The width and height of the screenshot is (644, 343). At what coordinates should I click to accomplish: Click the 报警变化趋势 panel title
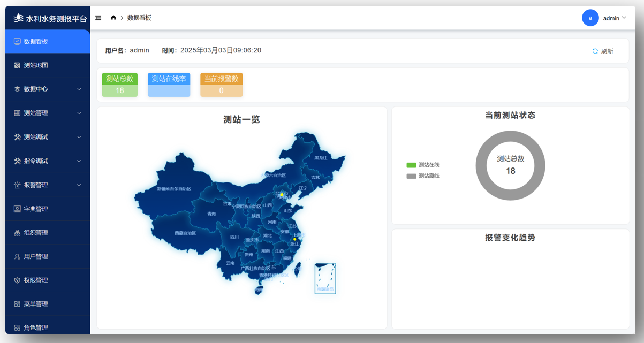(510, 238)
